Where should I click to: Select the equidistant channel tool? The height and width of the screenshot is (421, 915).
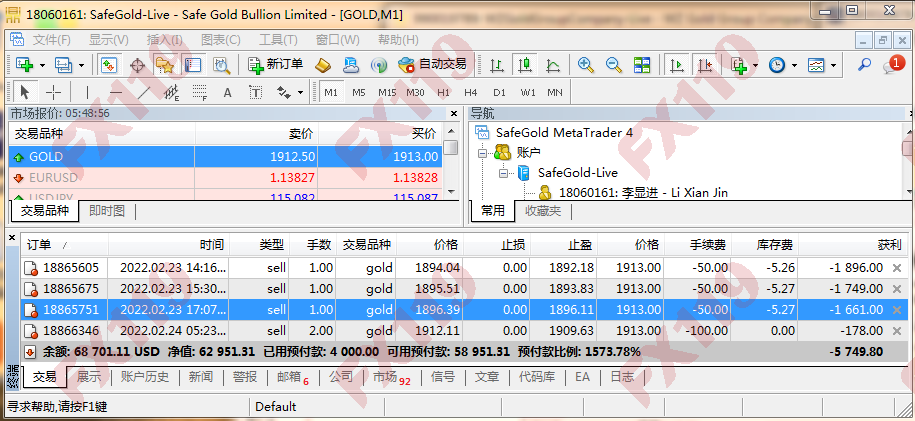pyautogui.click(x=172, y=92)
